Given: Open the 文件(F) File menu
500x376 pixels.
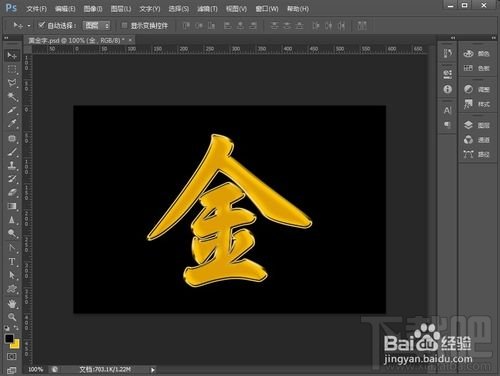Looking at the screenshot, I should (x=36, y=9).
